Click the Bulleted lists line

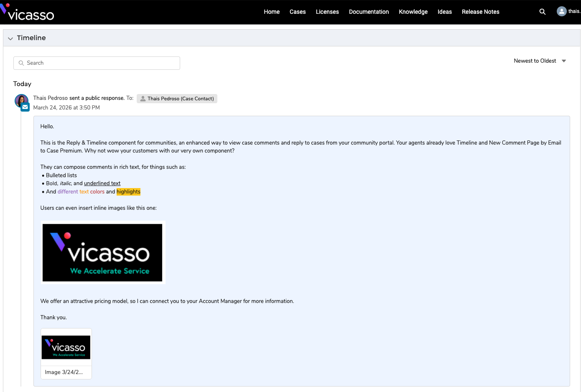click(61, 176)
